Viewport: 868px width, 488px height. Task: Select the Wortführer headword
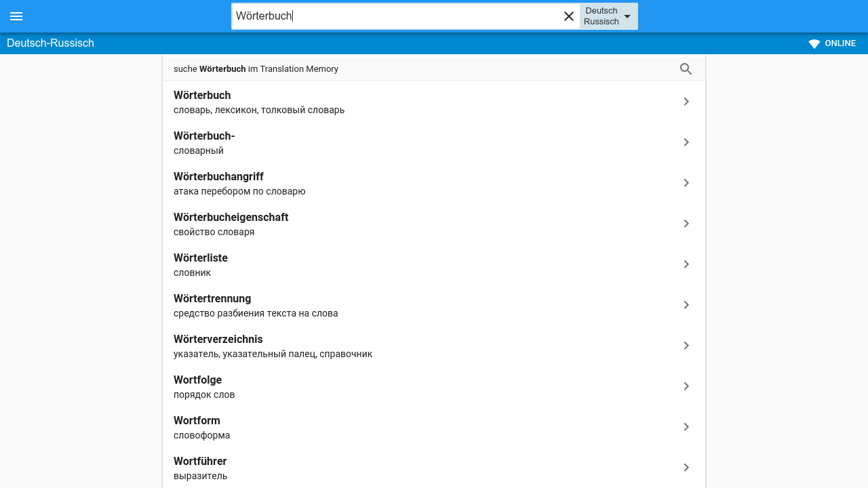tap(200, 462)
